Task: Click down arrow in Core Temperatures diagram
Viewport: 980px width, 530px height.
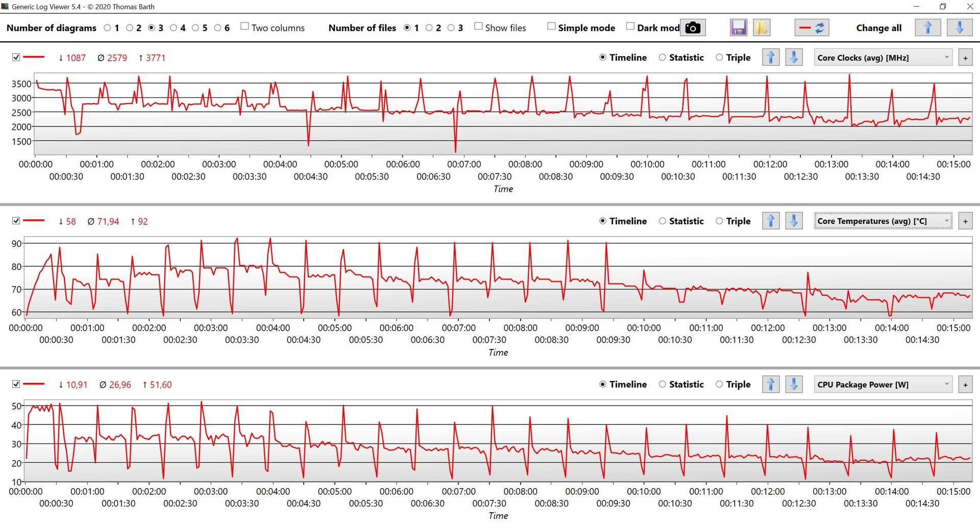Action: pyautogui.click(x=794, y=221)
